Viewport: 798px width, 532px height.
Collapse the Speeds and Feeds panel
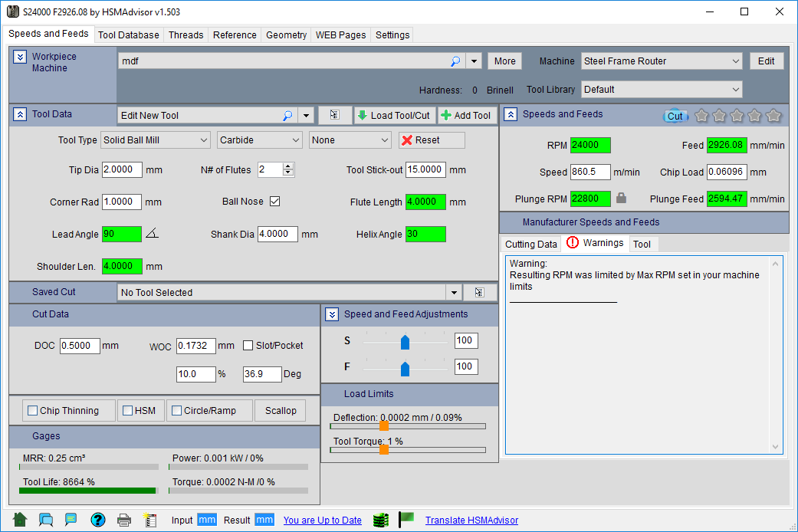tap(511, 114)
